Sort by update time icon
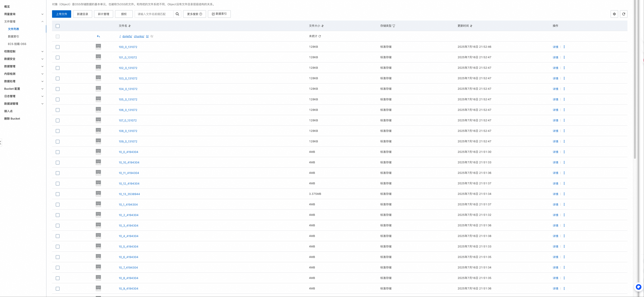Screen dimensions: 644x297 (x=471, y=26)
